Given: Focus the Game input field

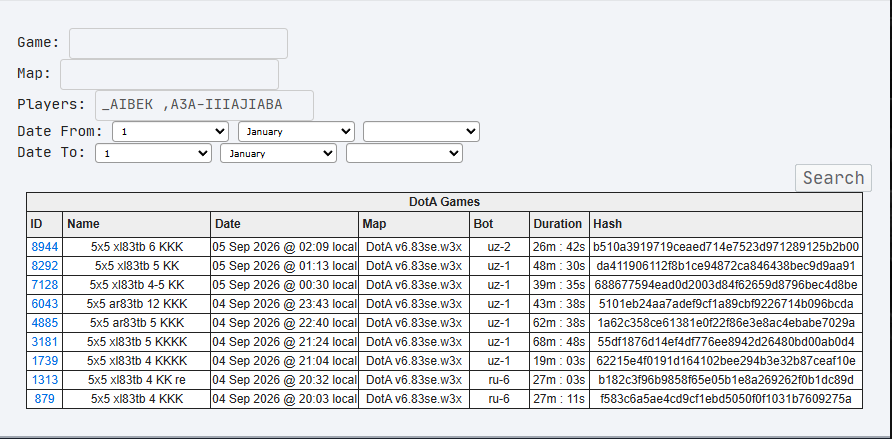Looking at the screenshot, I should coord(179,43).
